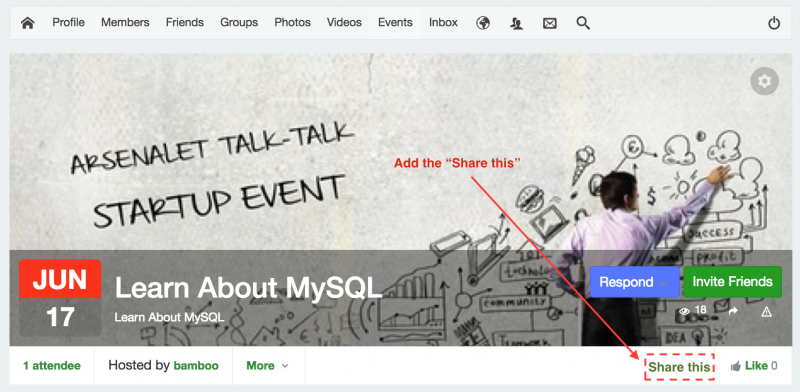Click the Learn About MySQL subtitle text
800x392 pixels.
coord(169,317)
